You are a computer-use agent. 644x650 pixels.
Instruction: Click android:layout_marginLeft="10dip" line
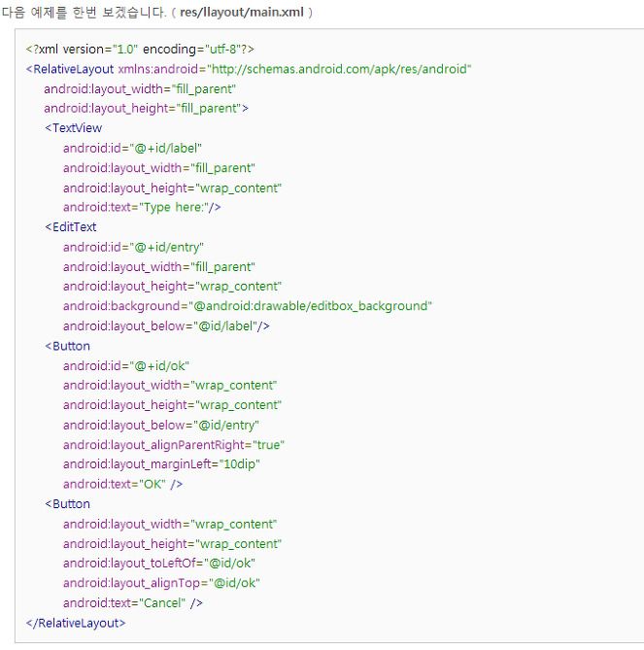(x=161, y=463)
